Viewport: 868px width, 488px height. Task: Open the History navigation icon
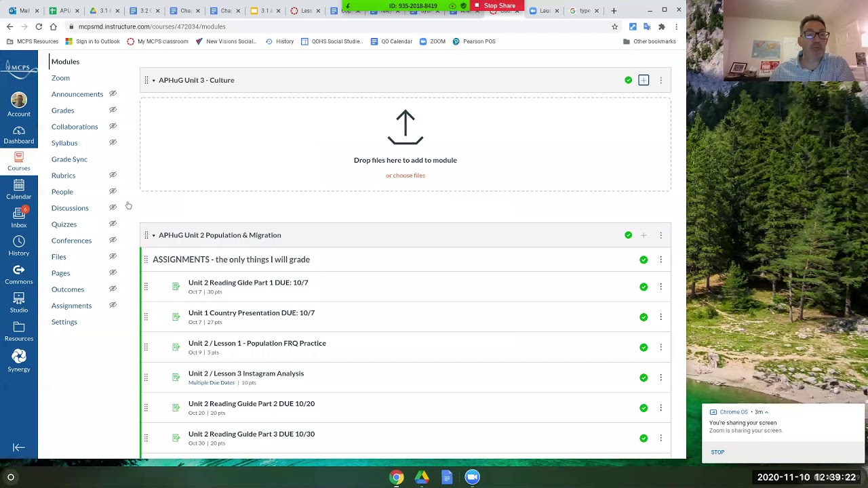tap(19, 246)
